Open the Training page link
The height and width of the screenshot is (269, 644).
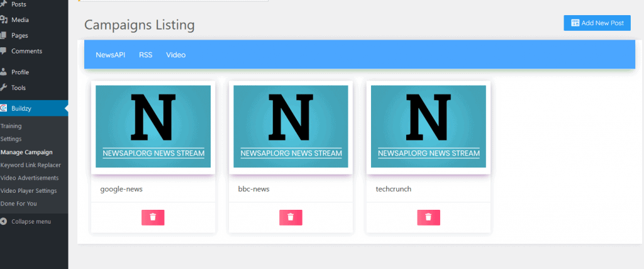pos(11,126)
